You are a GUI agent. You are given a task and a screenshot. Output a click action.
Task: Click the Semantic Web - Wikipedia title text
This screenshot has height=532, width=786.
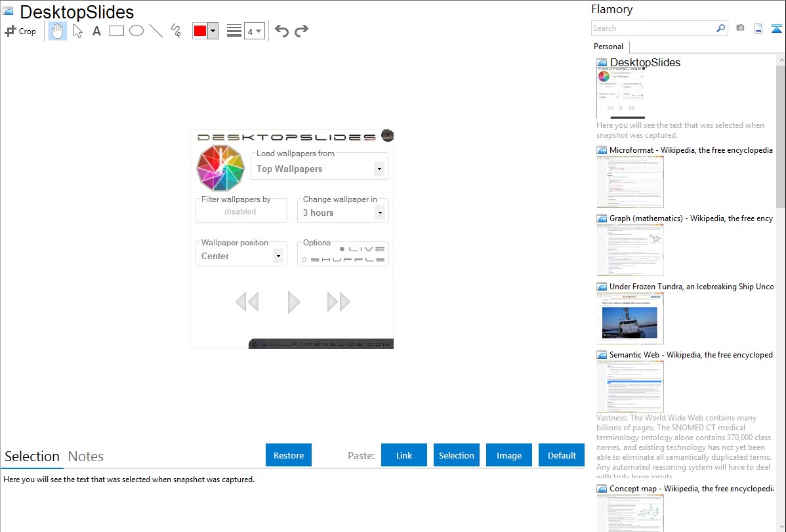(691, 354)
